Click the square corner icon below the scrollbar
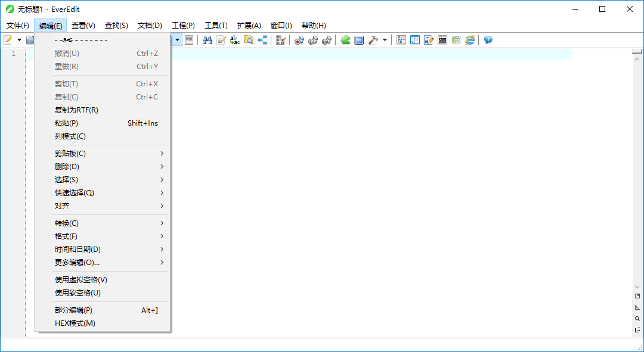This screenshot has height=352, width=644. [x=637, y=296]
